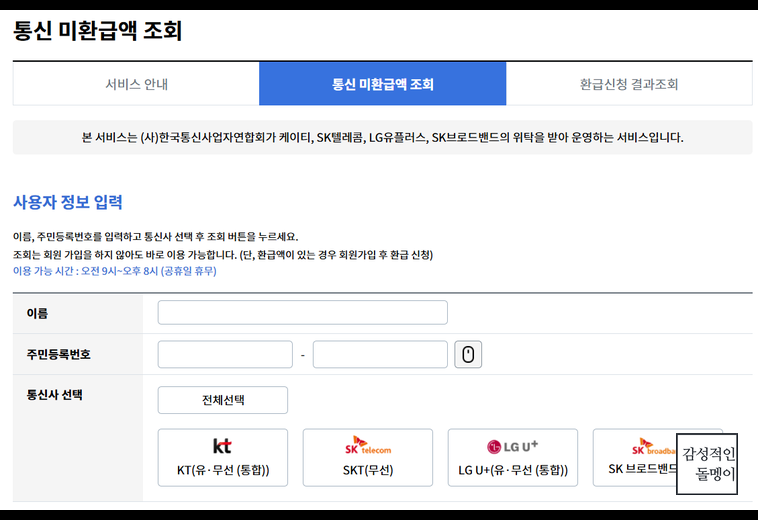Viewport: 758px width, 520px height.
Task: Focus the first 주민등록번호 input box
Action: click(225, 354)
